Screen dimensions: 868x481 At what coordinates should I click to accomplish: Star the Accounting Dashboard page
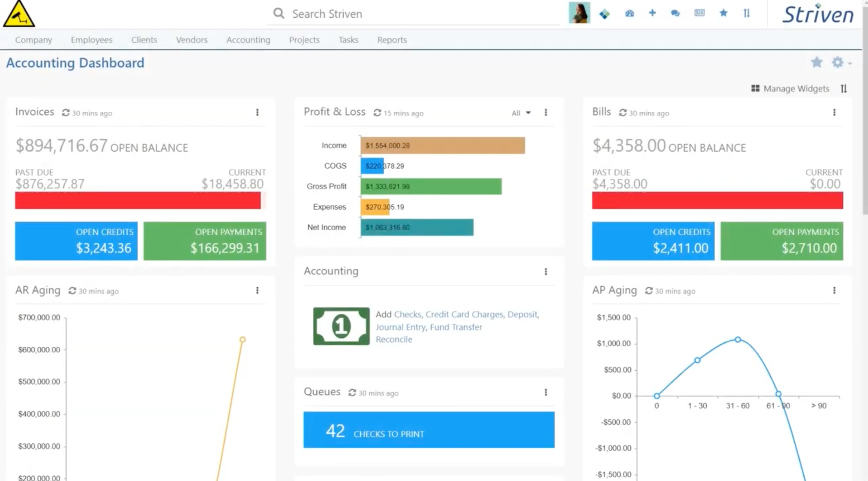point(816,62)
